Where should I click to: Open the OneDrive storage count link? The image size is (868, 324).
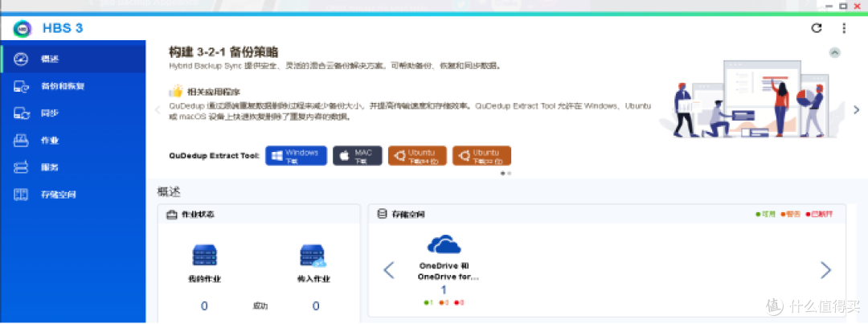tap(444, 290)
